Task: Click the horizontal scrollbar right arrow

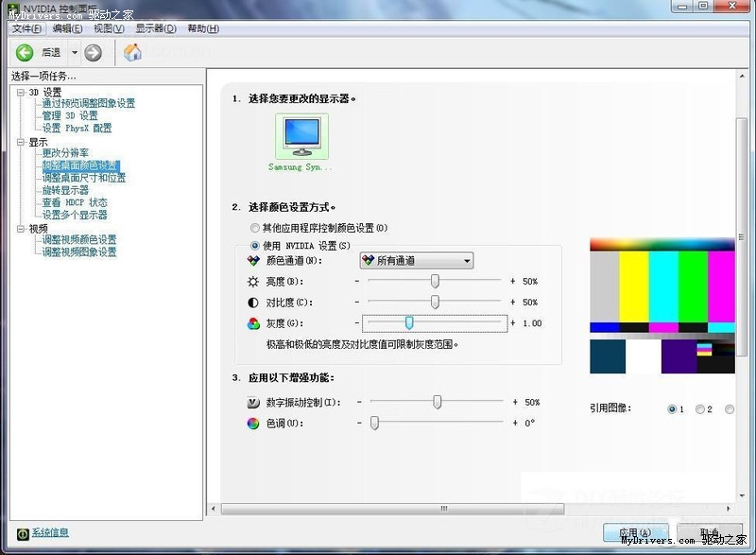Action: [x=728, y=509]
